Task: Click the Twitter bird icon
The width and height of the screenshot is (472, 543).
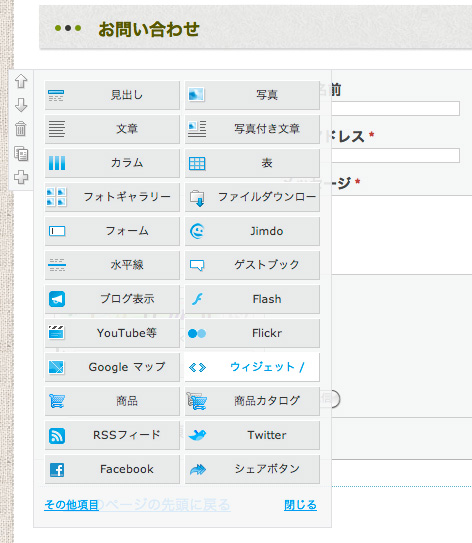Action: [197, 435]
